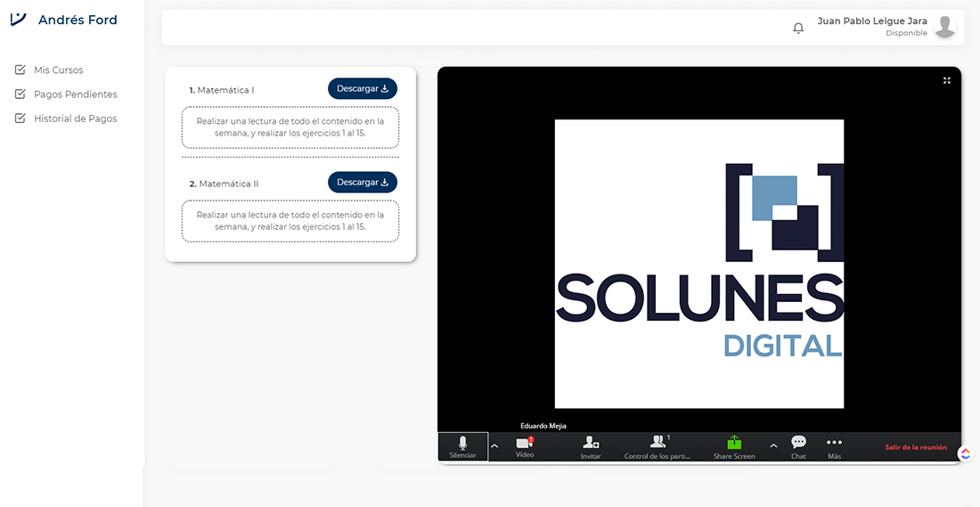Open Pagos Pendientes menu item
The height and width of the screenshot is (507, 980).
tap(76, 94)
